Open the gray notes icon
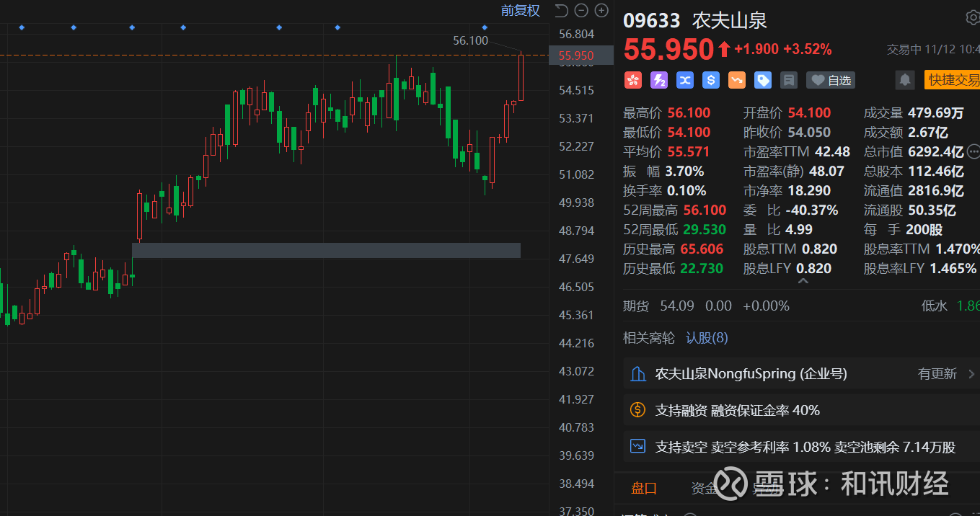980x516 pixels. coord(789,80)
